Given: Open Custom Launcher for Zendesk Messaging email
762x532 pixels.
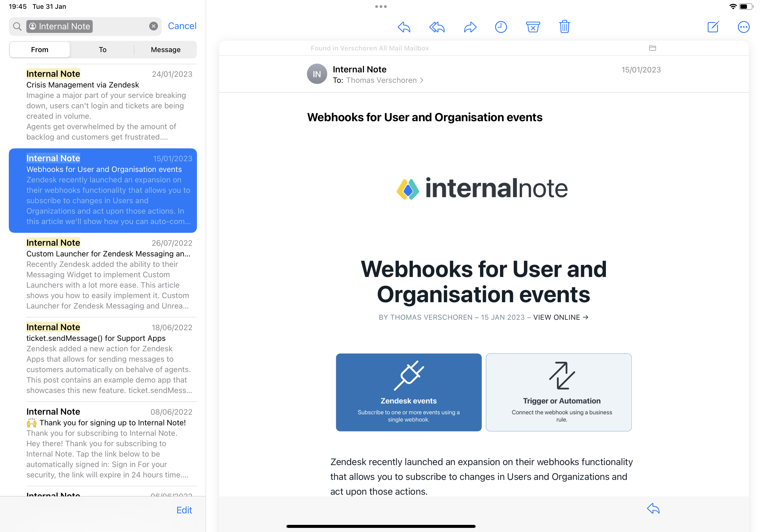Looking at the screenshot, I should pos(103,275).
